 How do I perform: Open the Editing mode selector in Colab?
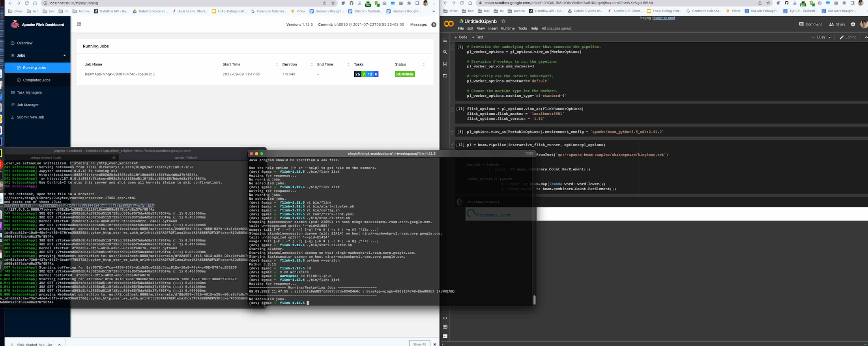point(848,37)
